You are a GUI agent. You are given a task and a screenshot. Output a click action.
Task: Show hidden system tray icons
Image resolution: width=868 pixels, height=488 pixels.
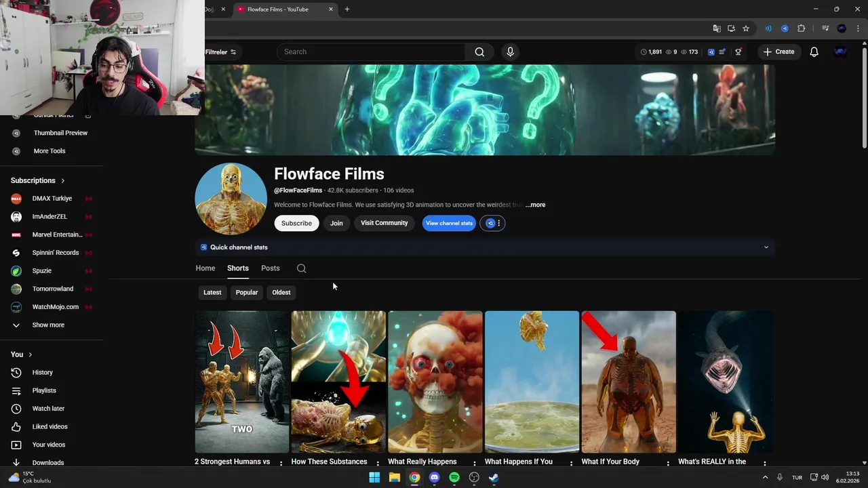click(x=766, y=477)
